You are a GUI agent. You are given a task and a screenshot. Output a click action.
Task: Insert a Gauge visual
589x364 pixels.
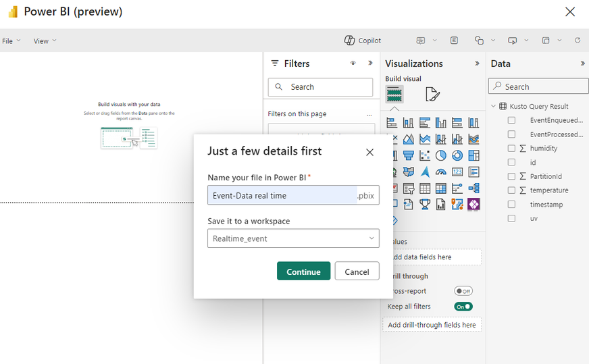441,172
